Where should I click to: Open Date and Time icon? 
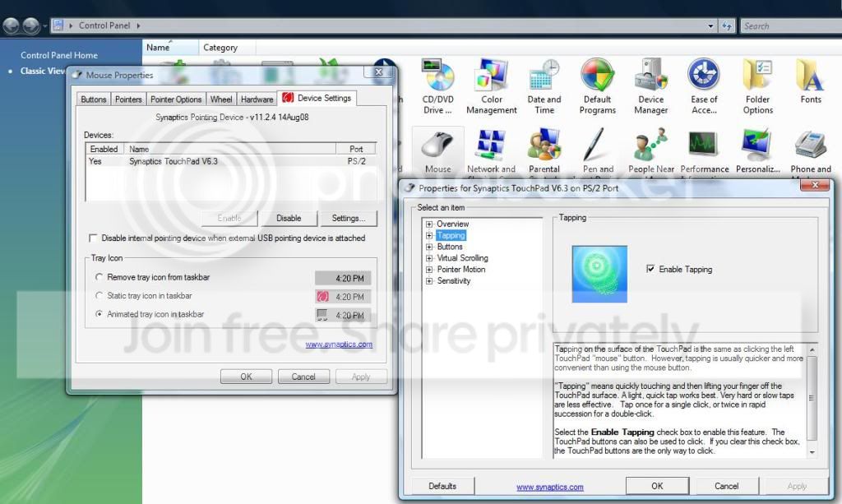coord(544,87)
